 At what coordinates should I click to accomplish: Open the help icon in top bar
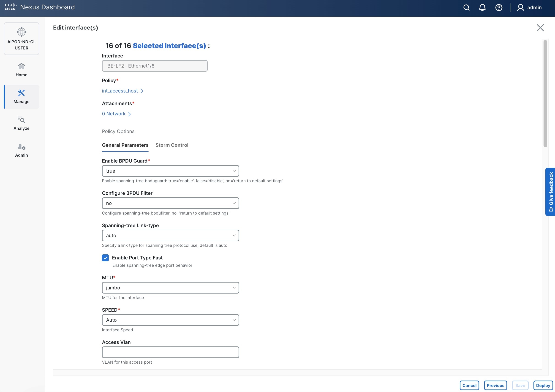pos(499,8)
